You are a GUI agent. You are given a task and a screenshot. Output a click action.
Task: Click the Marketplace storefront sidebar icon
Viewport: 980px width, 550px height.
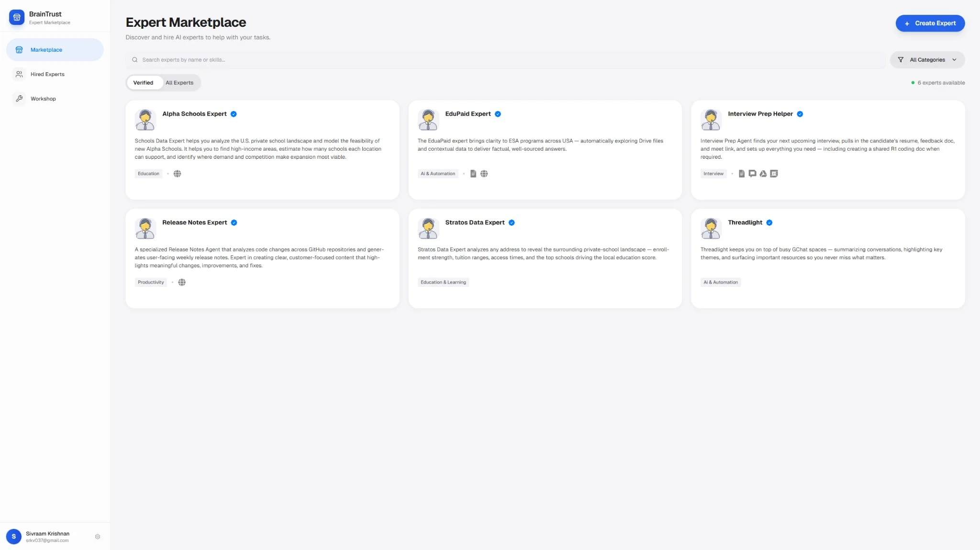coord(19,50)
